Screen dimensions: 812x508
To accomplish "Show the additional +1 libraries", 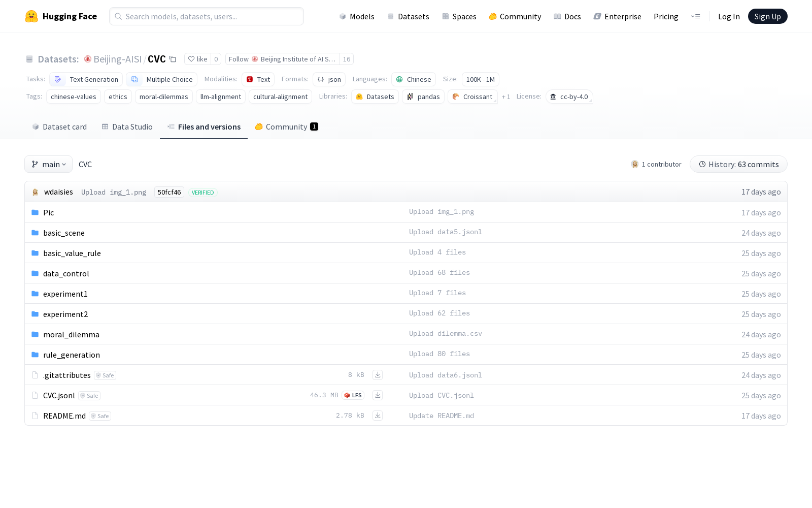I will 506,97.
